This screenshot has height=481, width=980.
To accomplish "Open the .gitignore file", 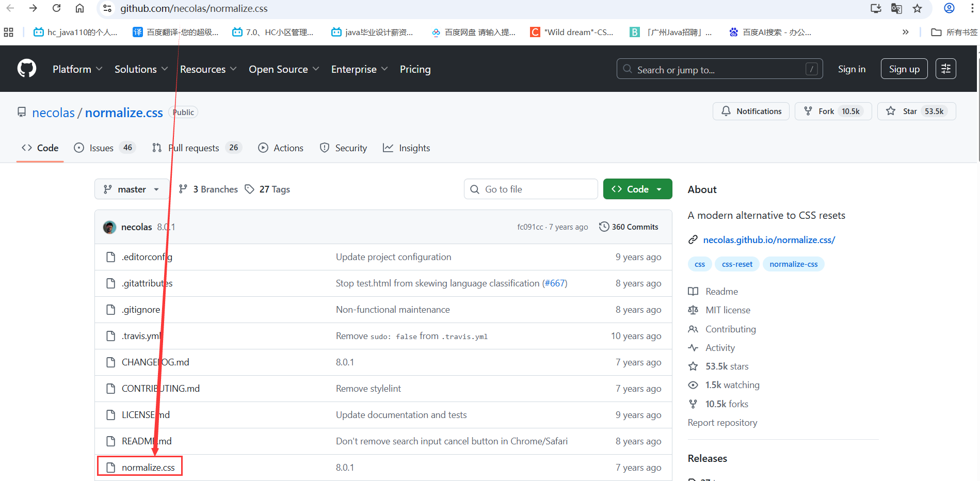I will [141, 310].
